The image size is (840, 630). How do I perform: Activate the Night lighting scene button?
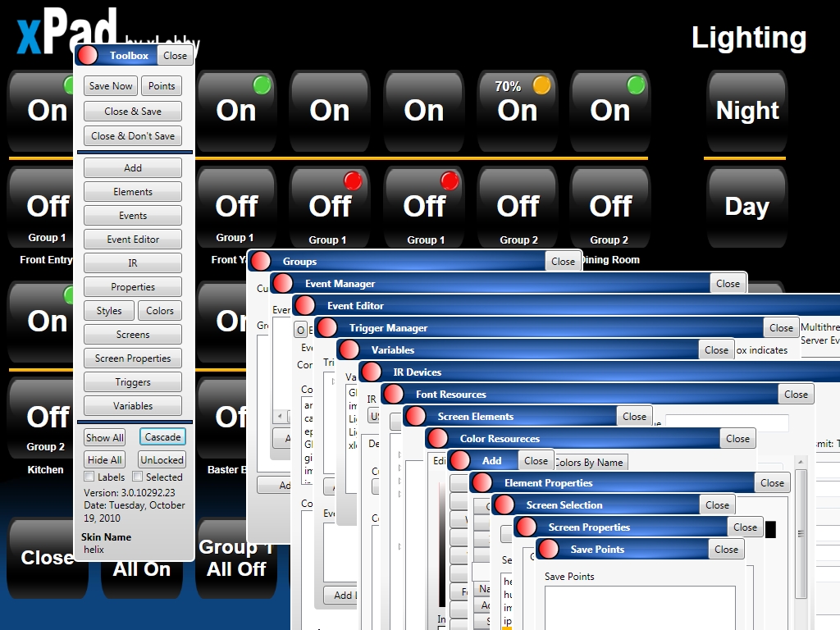coord(747,111)
